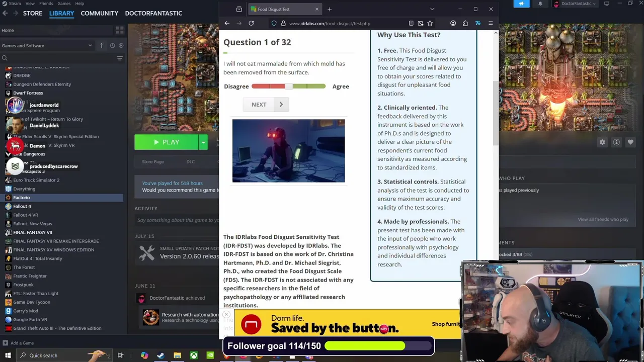Select Fallout: New Vegas in the list

(32, 224)
